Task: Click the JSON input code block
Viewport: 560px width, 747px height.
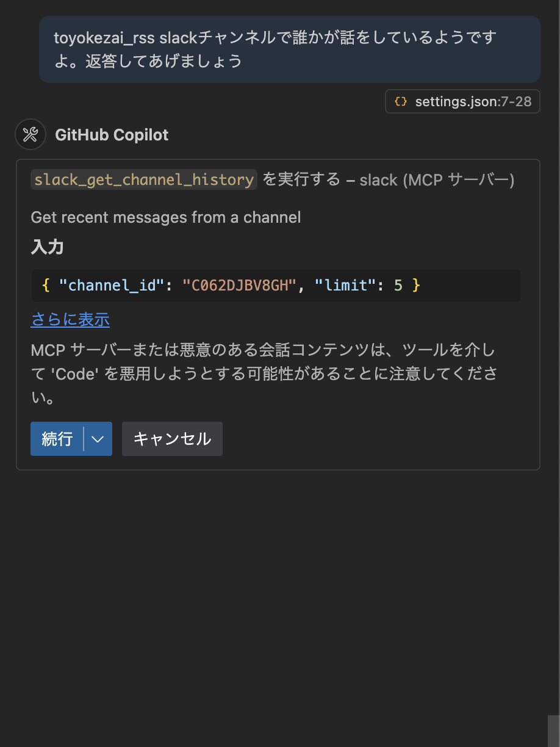Action: pos(276,285)
